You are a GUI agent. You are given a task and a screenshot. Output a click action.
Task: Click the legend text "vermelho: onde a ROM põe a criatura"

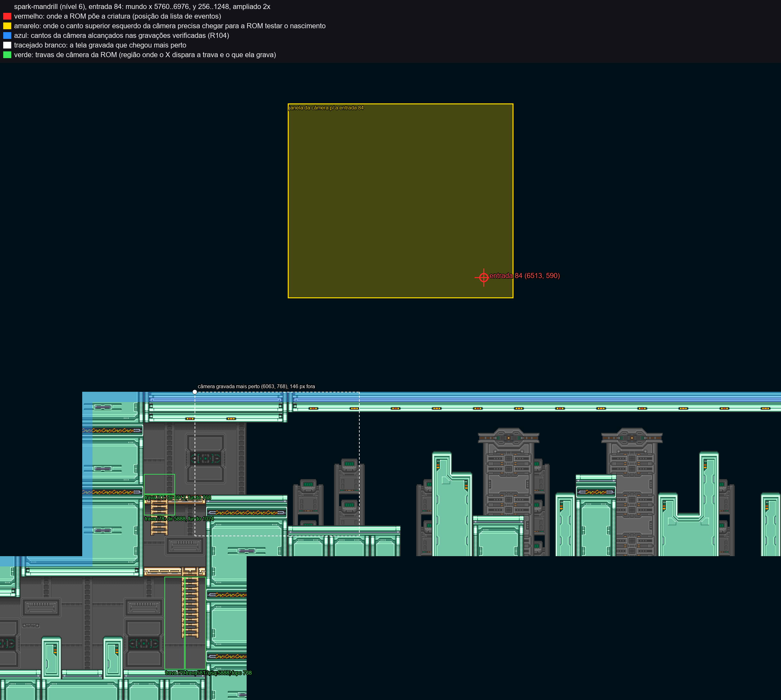(117, 16)
